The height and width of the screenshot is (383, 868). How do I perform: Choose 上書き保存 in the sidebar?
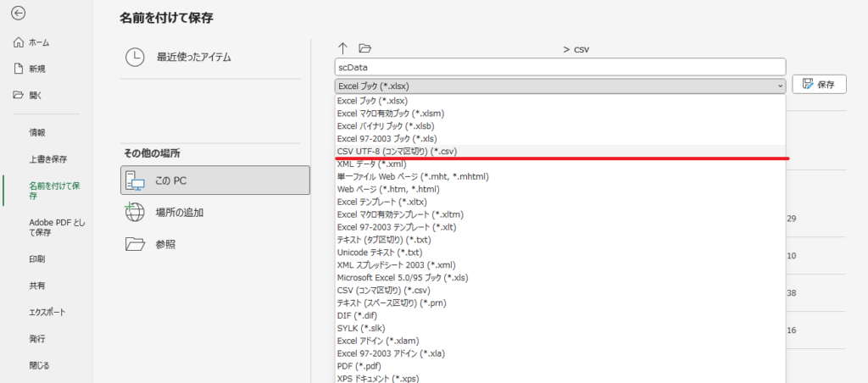click(x=47, y=158)
